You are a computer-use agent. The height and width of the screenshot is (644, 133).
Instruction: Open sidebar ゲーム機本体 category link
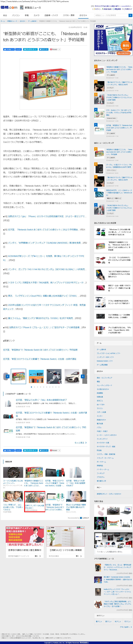pos(101,349)
